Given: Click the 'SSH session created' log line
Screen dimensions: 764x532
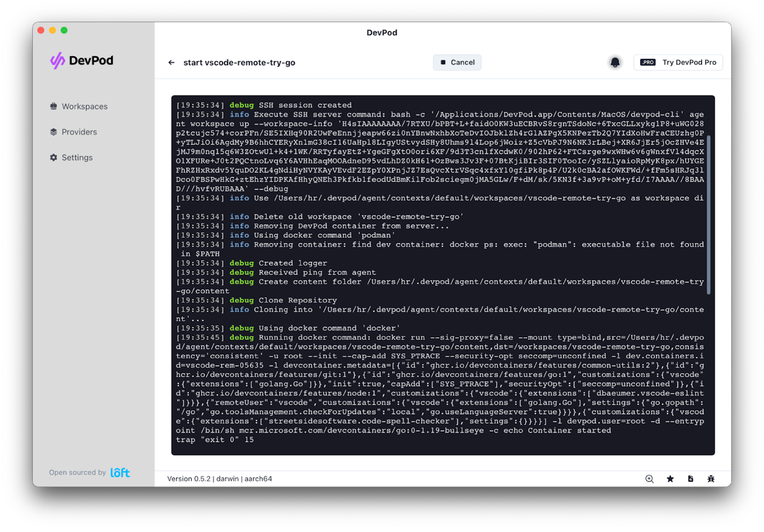Looking at the screenshot, I should tap(264, 105).
